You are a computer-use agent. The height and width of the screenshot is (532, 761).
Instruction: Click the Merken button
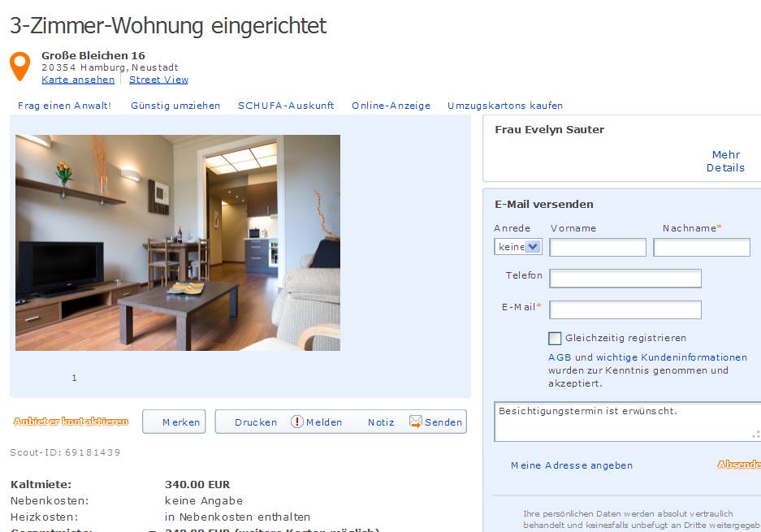pyautogui.click(x=175, y=422)
